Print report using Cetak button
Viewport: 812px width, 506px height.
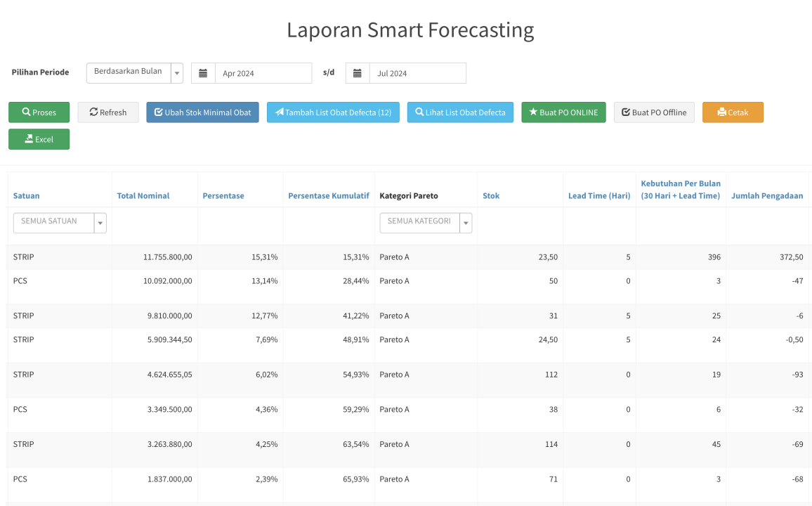(733, 112)
